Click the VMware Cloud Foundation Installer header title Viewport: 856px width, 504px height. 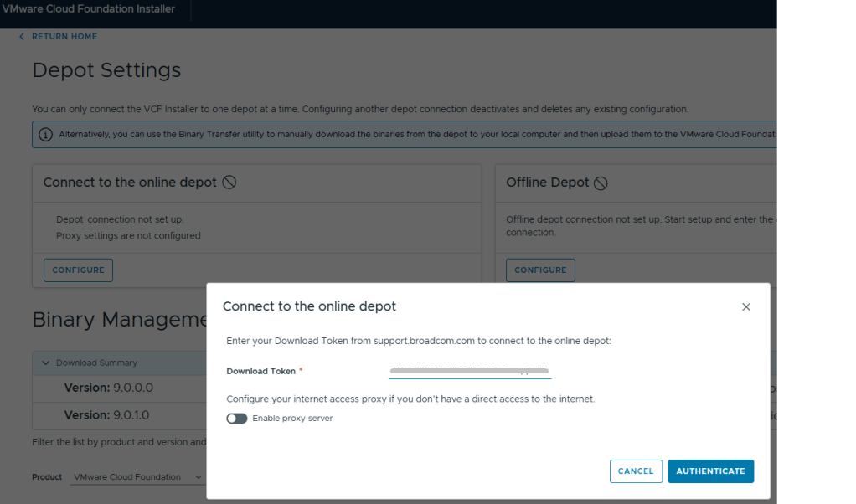tap(88, 9)
